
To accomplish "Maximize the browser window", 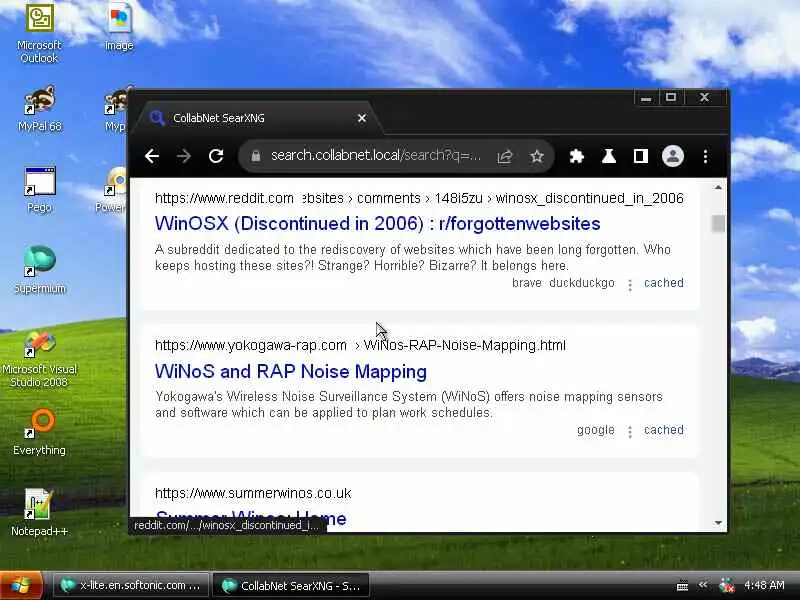I will pos(671,97).
